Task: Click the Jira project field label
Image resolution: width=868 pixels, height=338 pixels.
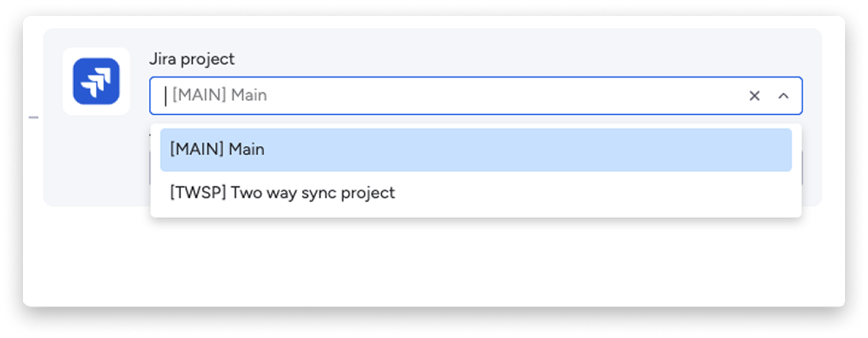Action: (x=192, y=59)
